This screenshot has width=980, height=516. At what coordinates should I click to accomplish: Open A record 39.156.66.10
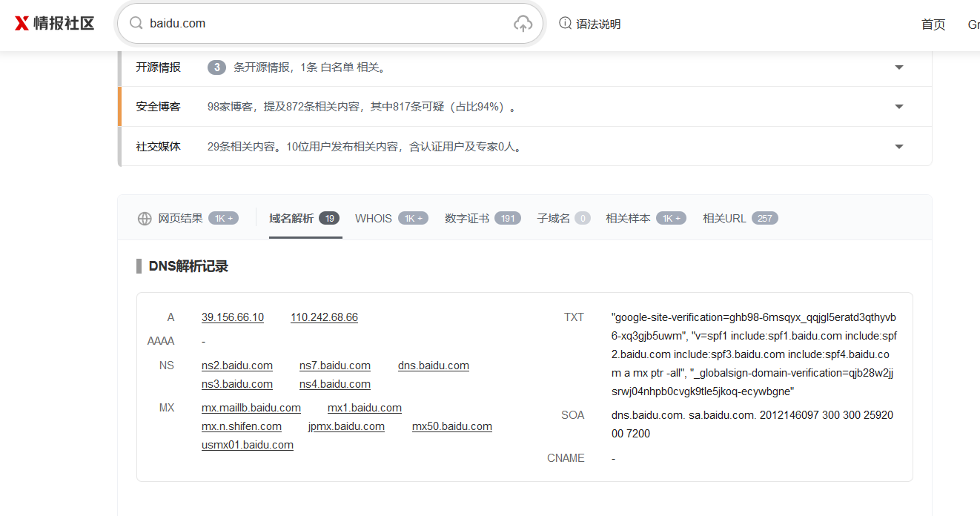tap(233, 317)
